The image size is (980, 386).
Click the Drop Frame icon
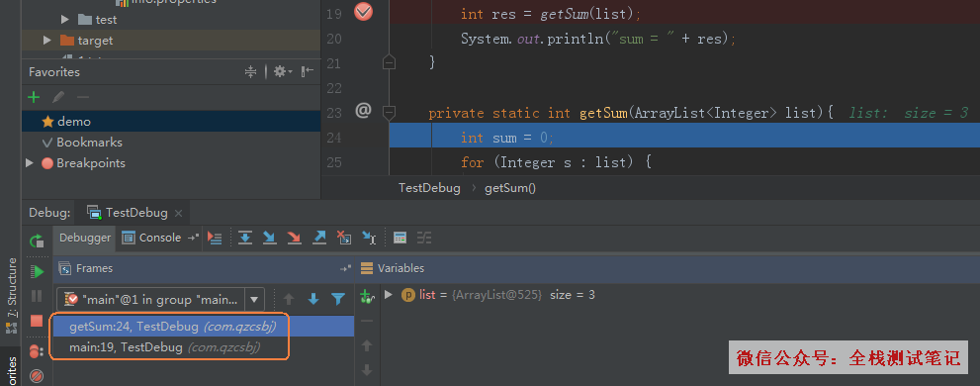(x=344, y=238)
